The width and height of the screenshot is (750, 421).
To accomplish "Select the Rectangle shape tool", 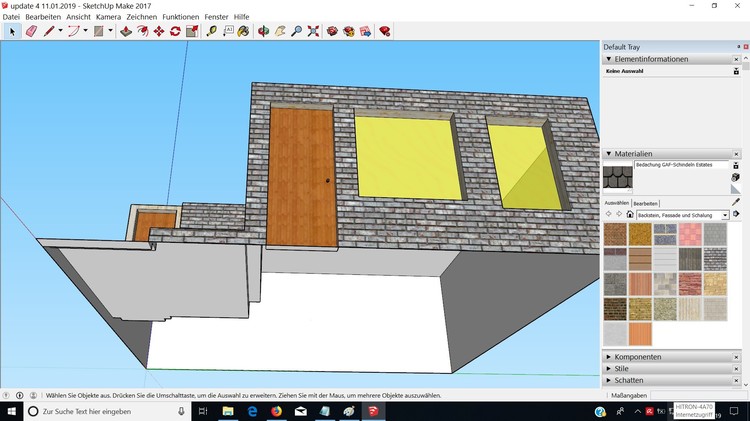I will coord(99,32).
